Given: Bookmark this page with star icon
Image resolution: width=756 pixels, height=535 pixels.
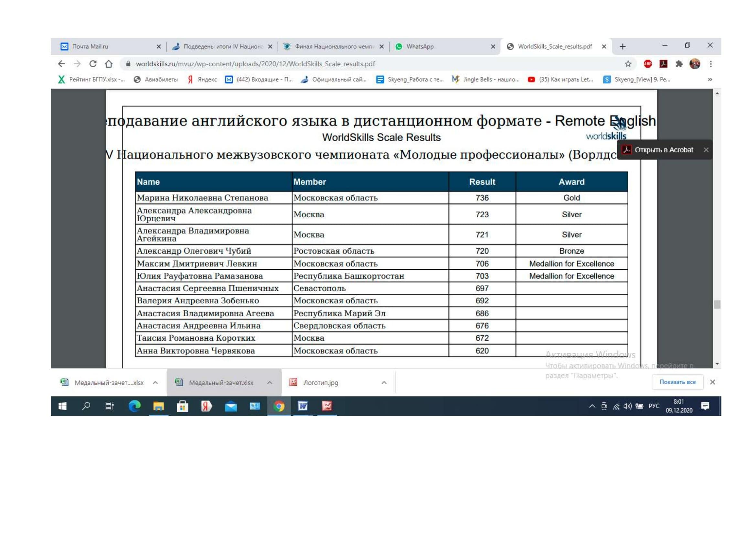Looking at the screenshot, I should 628,64.
